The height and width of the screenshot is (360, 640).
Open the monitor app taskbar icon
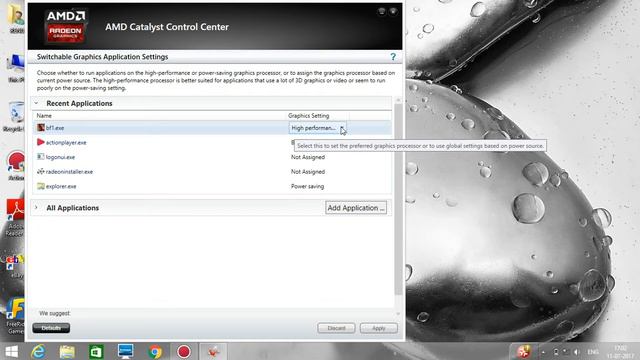126,351
